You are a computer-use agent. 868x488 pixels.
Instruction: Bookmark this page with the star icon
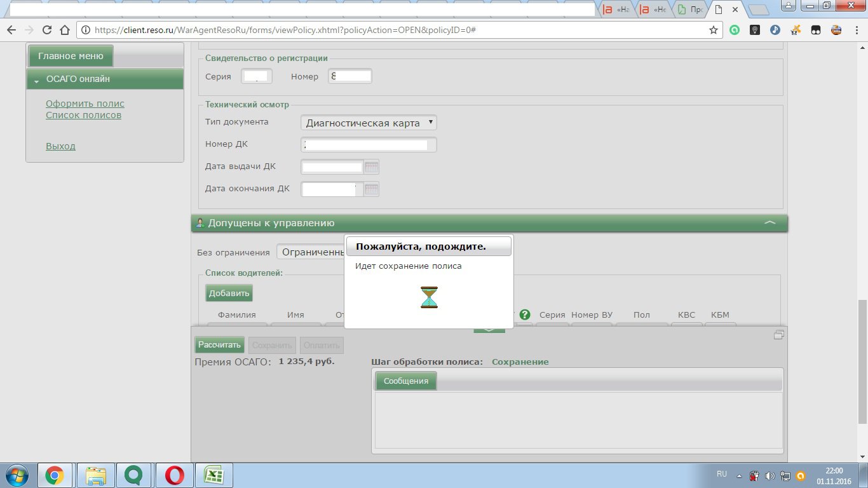click(x=714, y=30)
